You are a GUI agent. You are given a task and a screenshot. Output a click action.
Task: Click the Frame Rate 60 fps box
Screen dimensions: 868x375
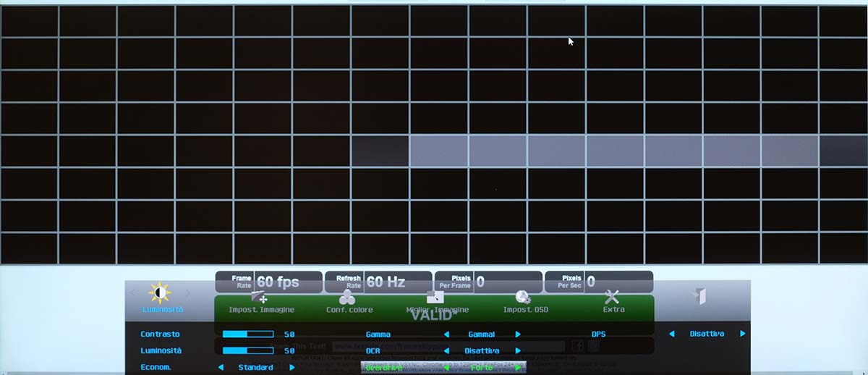[268, 282]
